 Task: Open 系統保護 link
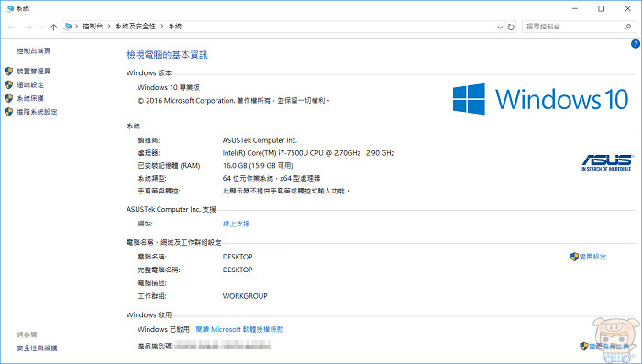30,98
